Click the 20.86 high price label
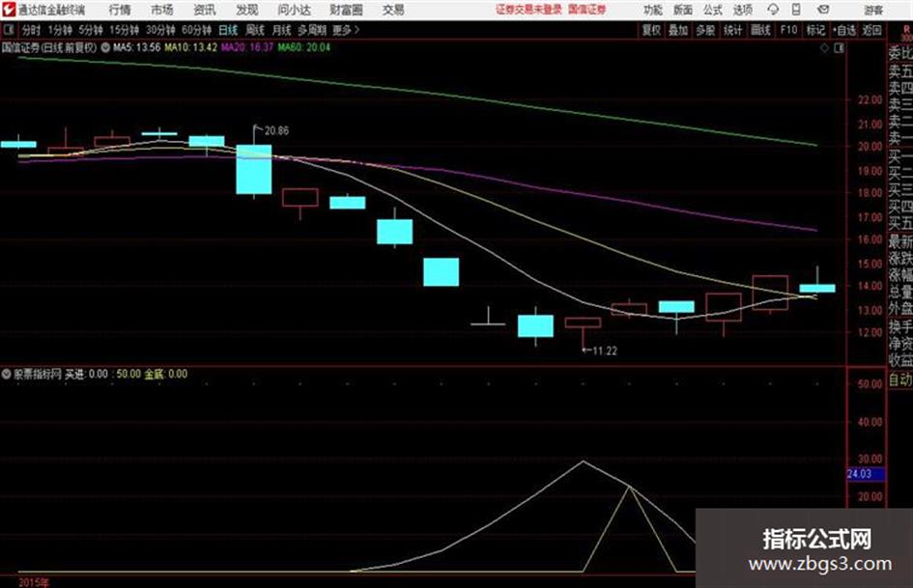 point(276,131)
